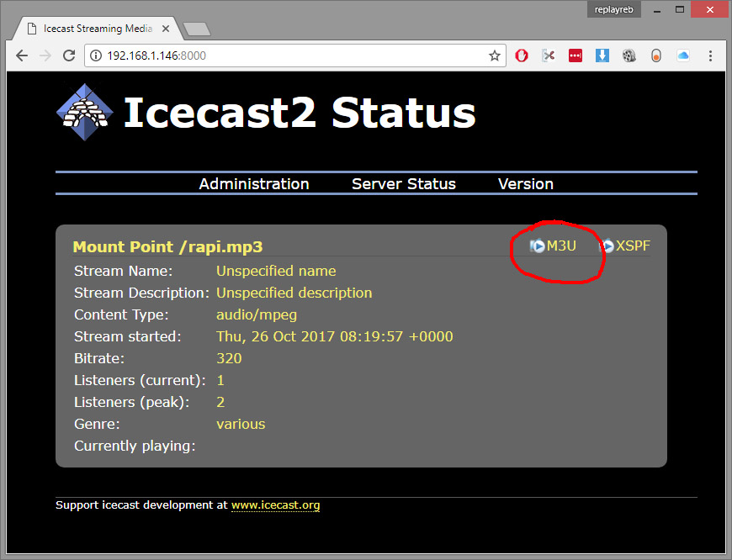Click the browser forward arrow
Viewport: 732px width, 560px height.
tap(45, 56)
